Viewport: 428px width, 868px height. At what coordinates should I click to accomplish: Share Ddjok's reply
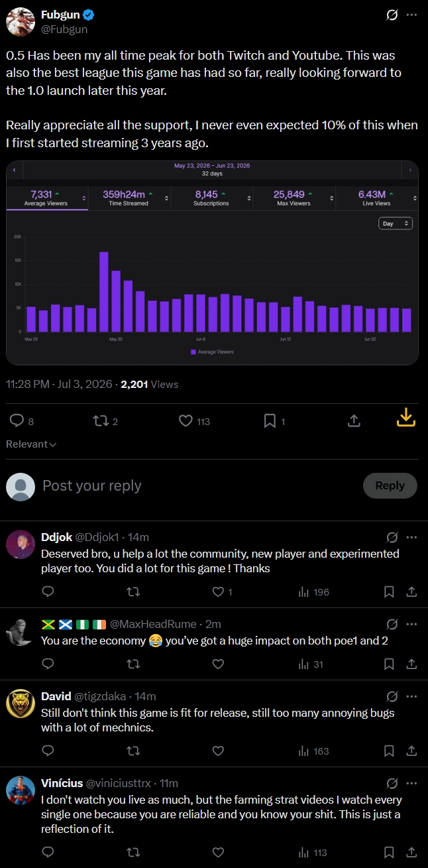411,592
